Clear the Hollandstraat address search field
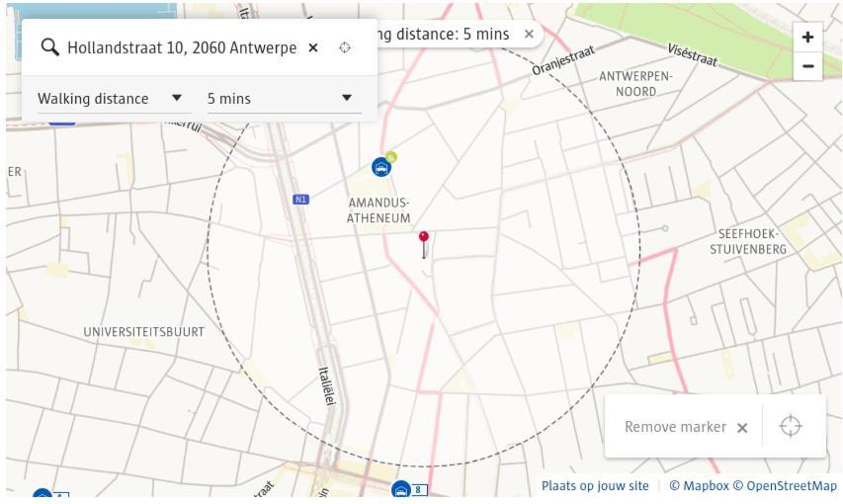843x504 pixels. coord(313,47)
